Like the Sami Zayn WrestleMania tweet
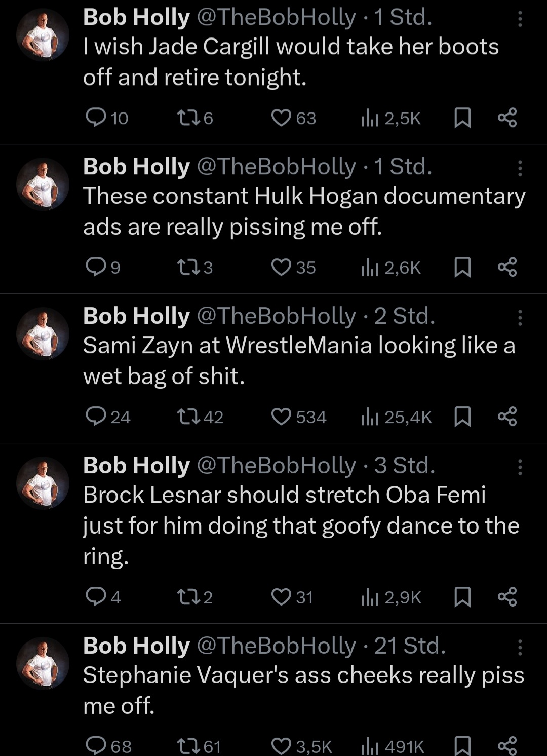This screenshot has height=756, width=547. pos(281,417)
